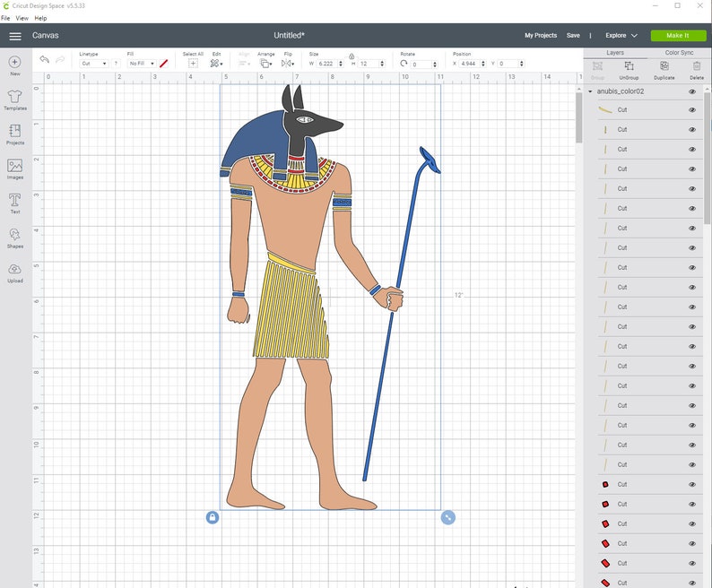
Task: Click the X position input field
Action: [469, 64]
